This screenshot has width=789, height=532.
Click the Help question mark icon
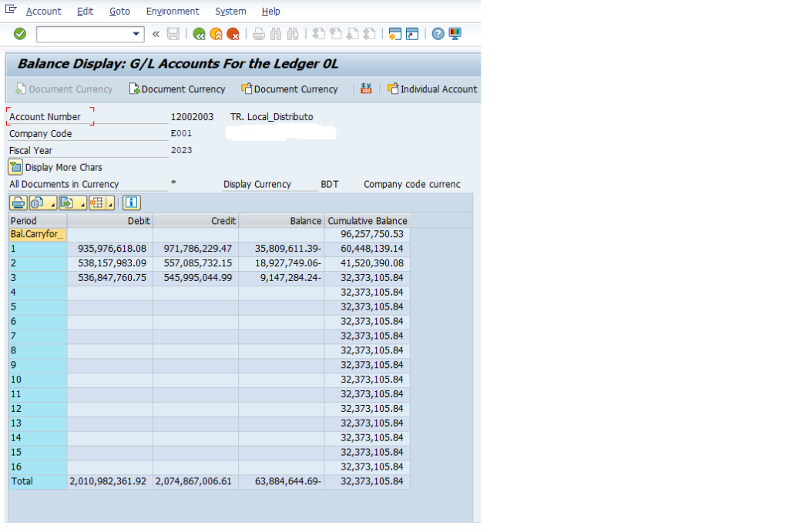pos(437,33)
